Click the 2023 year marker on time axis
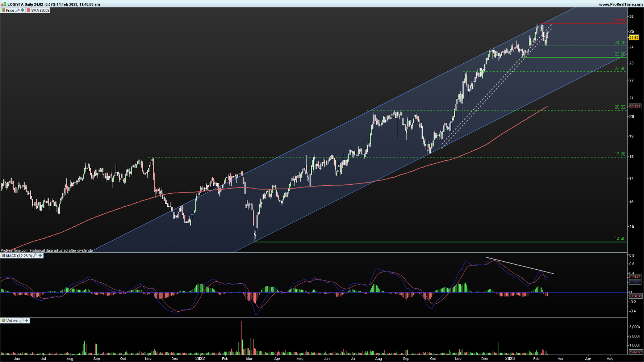 (510, 359)
